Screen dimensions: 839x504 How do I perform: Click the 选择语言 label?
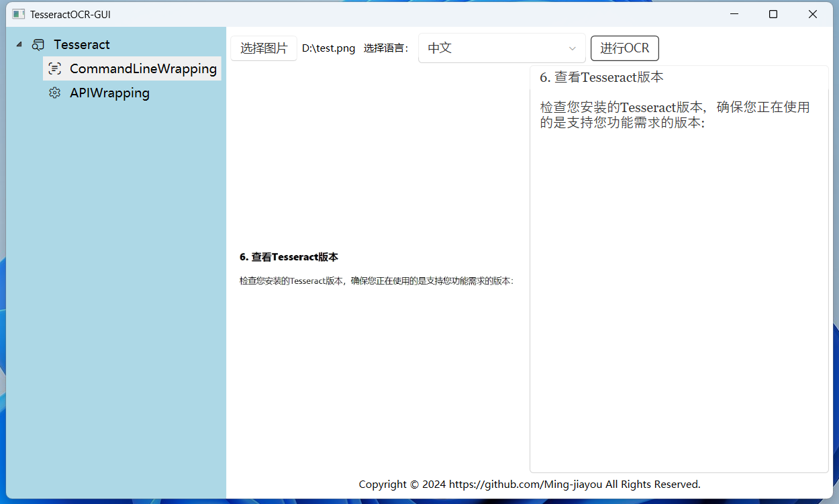click(x=387, y=48)
